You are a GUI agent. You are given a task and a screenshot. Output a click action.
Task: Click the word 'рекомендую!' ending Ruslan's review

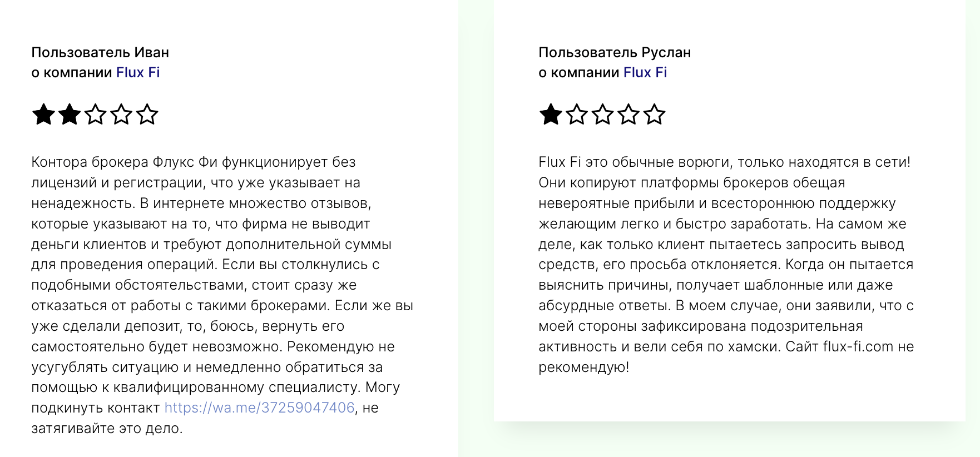pyautogui.click(x=584, y=367)
